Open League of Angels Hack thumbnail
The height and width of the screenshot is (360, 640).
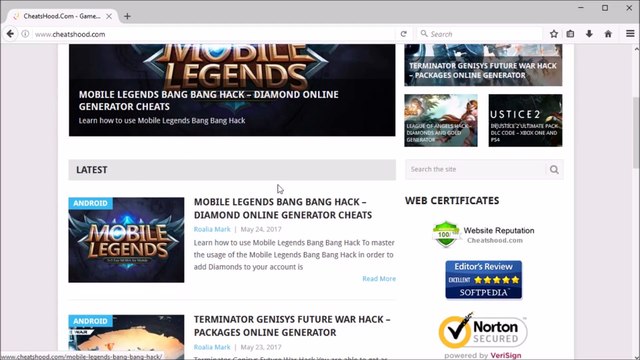tap(441, 120)
